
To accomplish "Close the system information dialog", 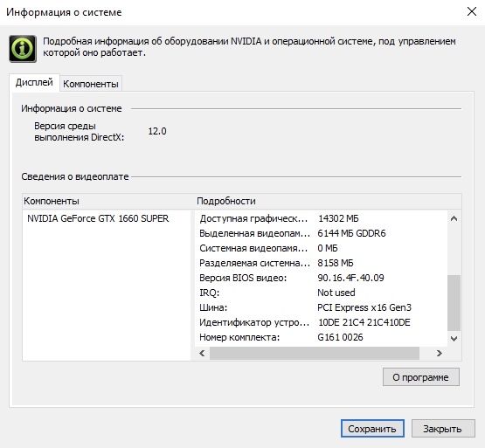I will (x=471, y=11).
